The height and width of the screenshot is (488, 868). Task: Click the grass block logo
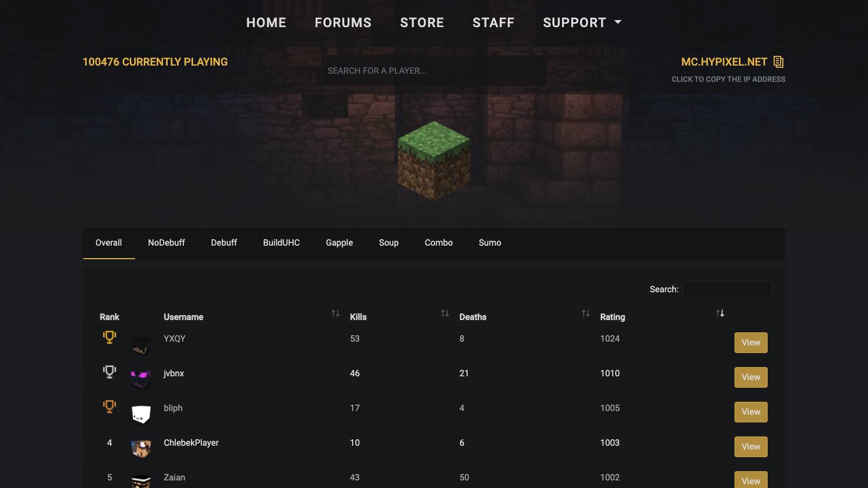(x=434, y=160)
